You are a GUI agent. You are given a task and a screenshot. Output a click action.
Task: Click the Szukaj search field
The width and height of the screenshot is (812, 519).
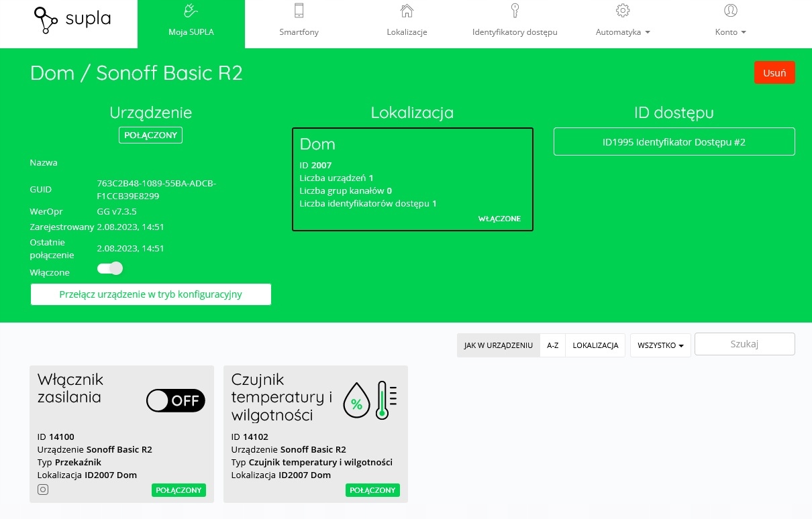[744, 344]
